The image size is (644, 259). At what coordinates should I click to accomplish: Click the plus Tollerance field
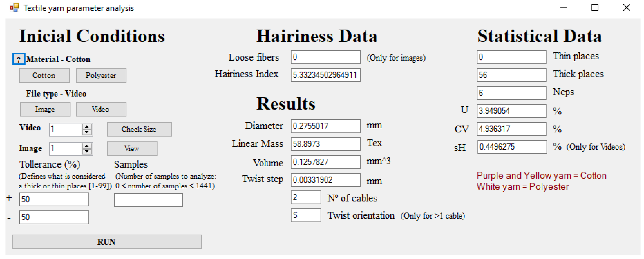[x=54, y=199]
